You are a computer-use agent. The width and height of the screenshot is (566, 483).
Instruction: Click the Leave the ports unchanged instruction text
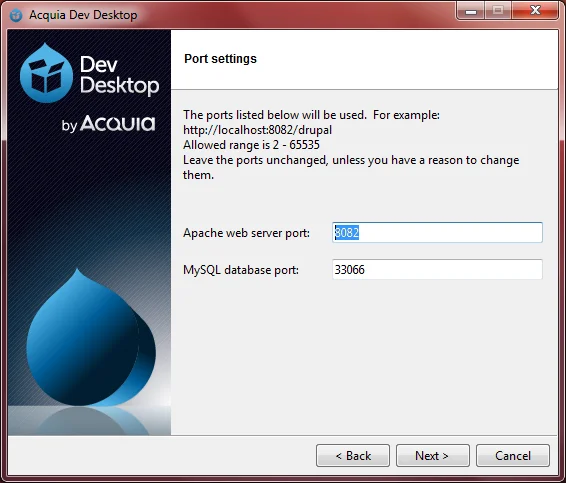tap(351, 167)
